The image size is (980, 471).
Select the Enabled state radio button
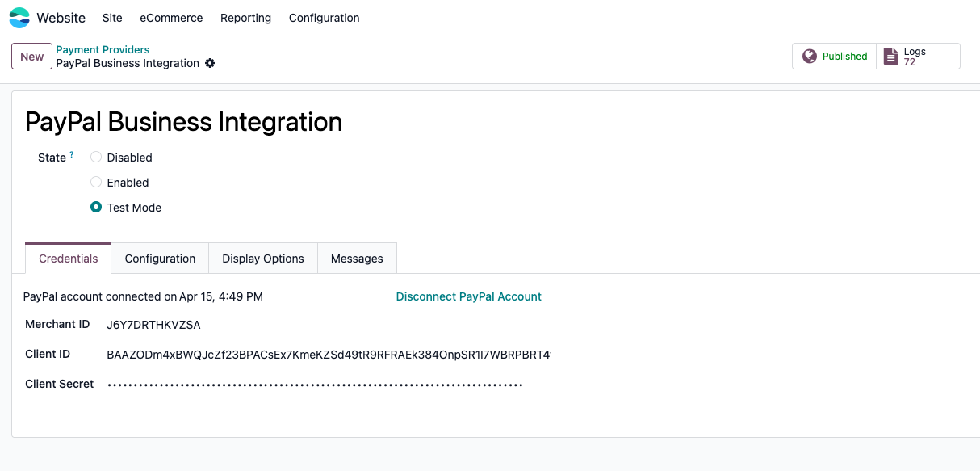(x=96, y=183)
